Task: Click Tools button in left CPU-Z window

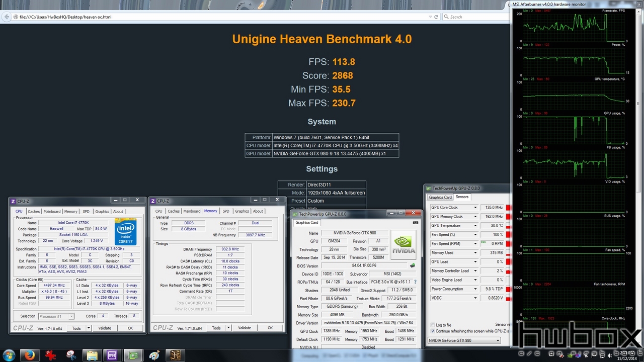Action: tap(76, 328)
